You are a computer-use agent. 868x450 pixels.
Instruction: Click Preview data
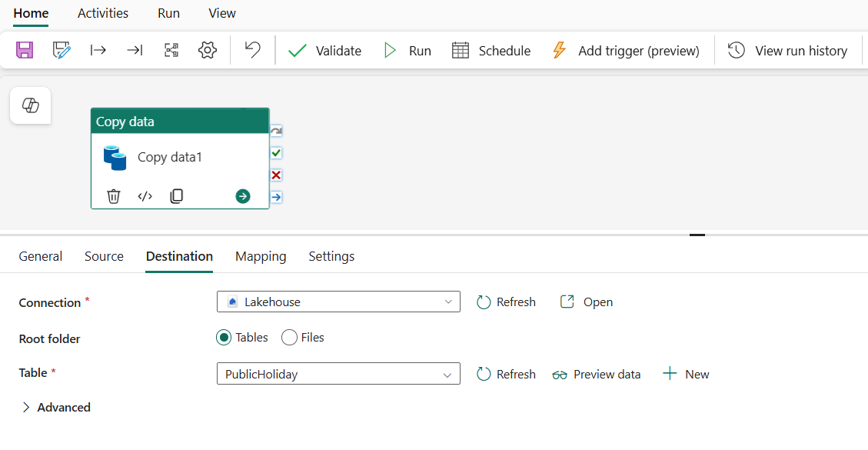pyautogui.click(x=596, y=375)
